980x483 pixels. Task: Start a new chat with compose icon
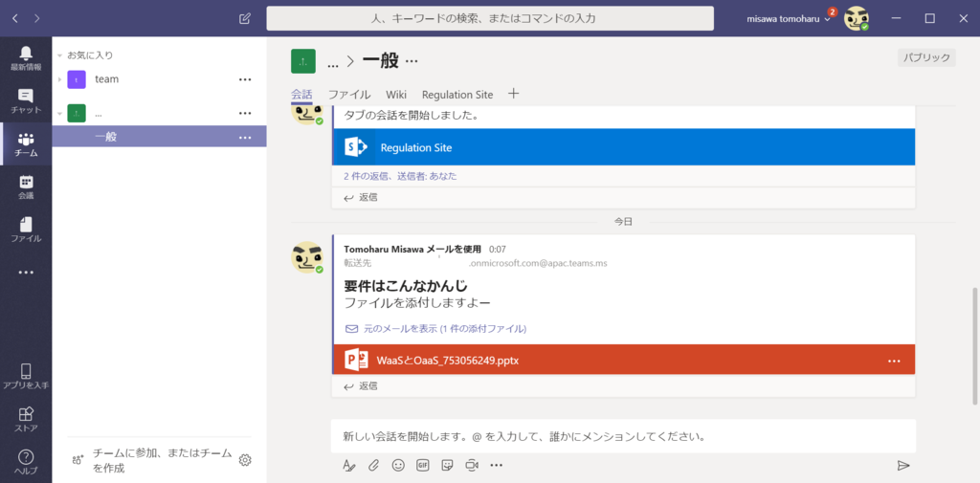point(245,18)
